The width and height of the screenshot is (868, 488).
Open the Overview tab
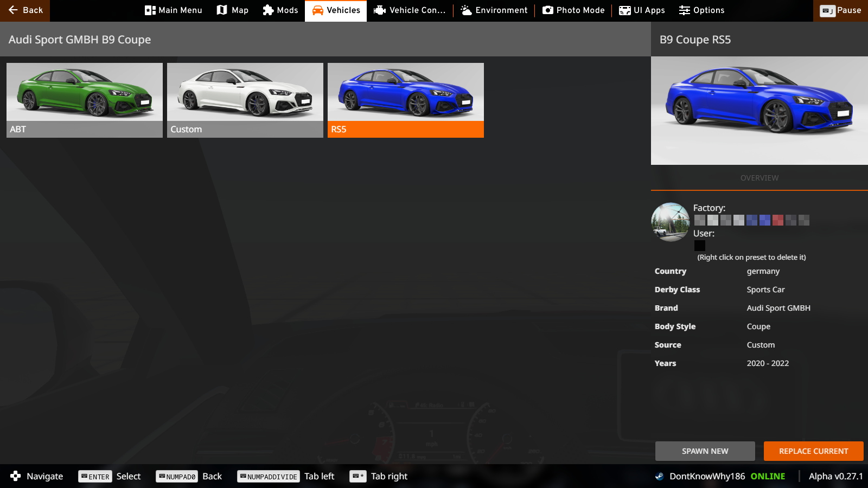pyautogui.click(x=759, y=178)
